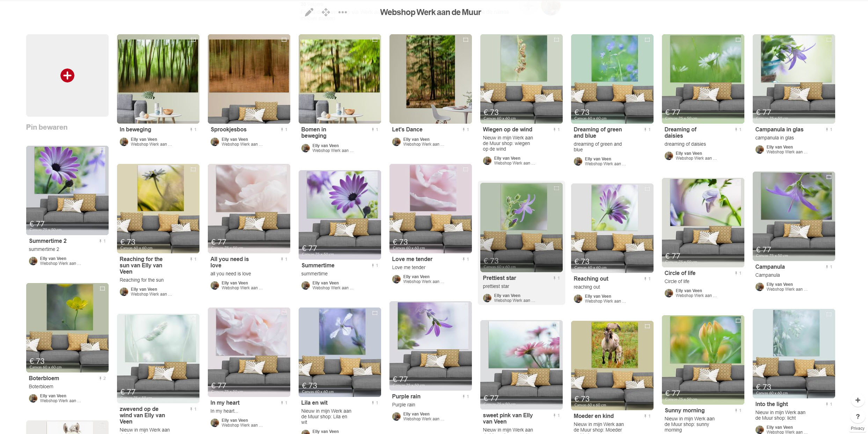
Task: Click the red plus Pin bewaren icon
Action: pos(67,75)
